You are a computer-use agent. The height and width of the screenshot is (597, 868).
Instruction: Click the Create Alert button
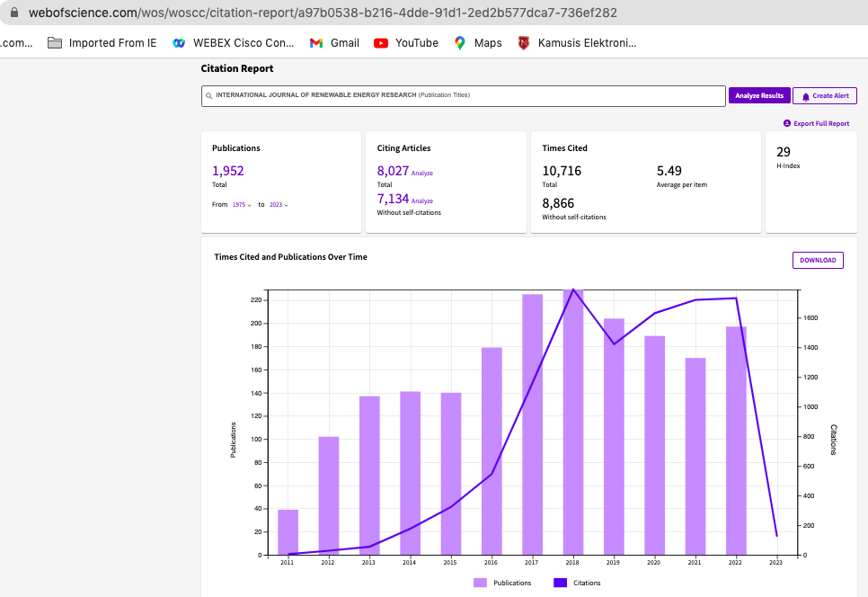point(824,95)
